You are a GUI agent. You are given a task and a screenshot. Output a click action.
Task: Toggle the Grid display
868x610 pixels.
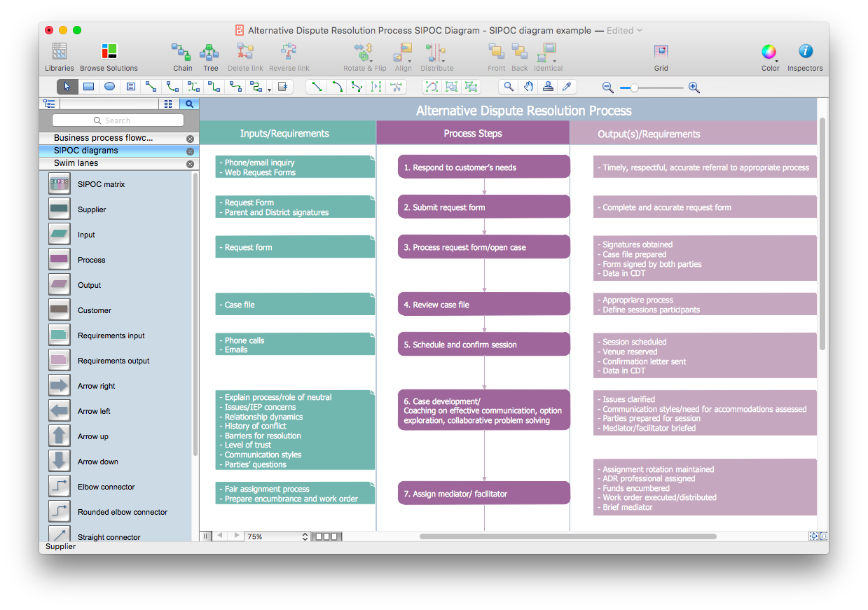click(661, 57)
